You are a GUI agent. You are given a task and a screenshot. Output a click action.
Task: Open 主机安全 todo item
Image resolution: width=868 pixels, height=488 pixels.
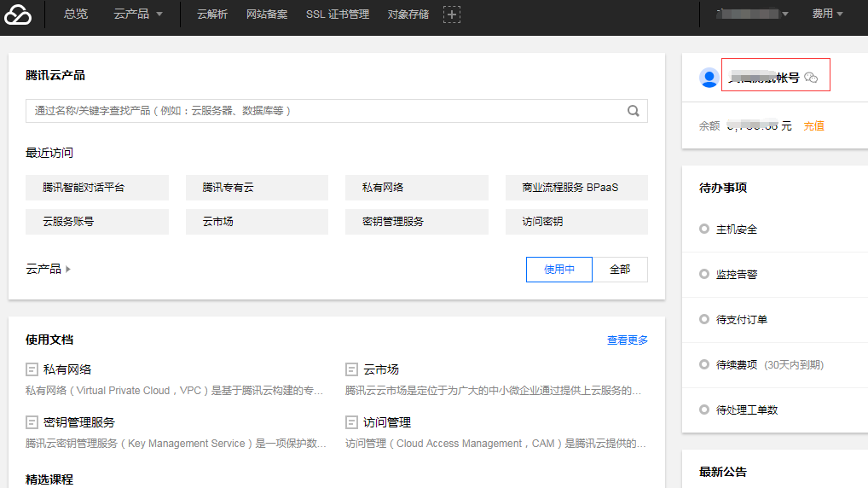coord(736,229)
